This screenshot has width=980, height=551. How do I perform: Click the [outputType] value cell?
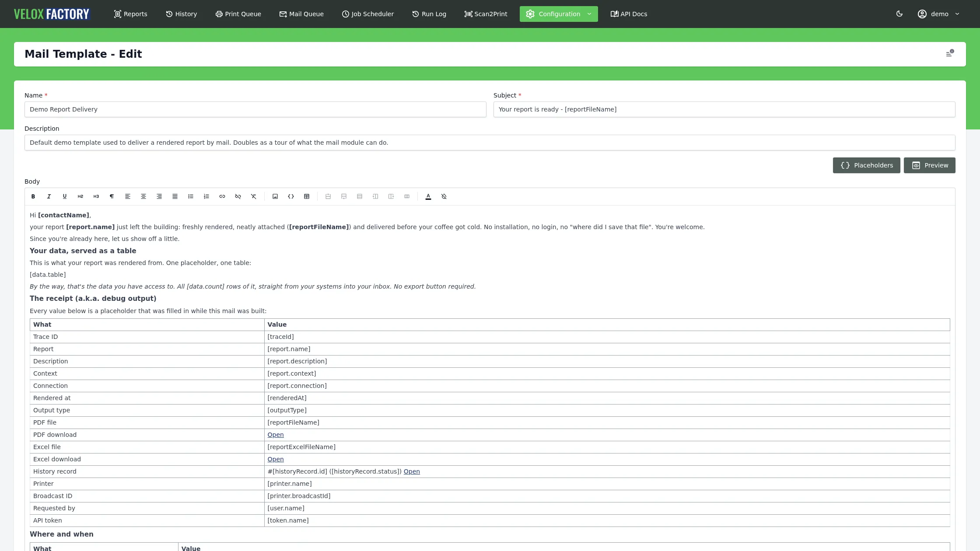[607, 410]
